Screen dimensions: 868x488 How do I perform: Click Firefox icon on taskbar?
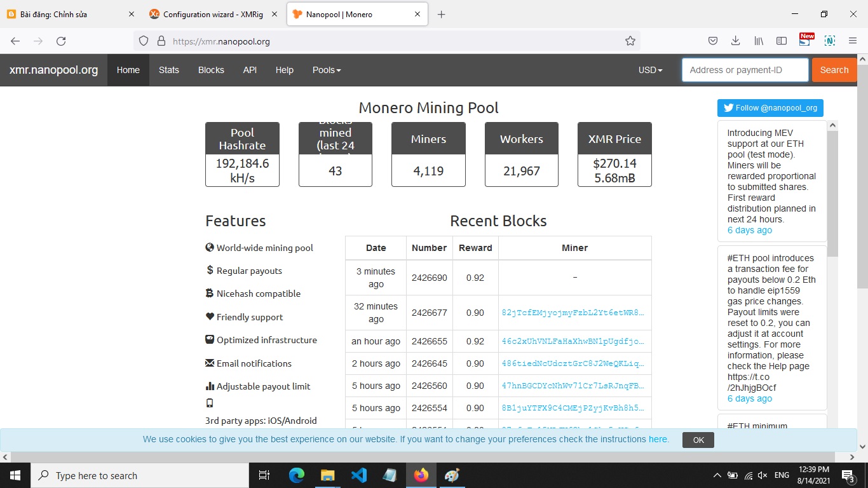tap(421, 475)
